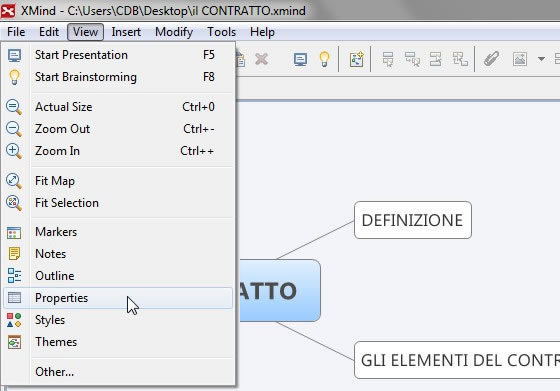The image size is (560, 391).
Task: Open the Tools menu
Action: click(221, 32)
